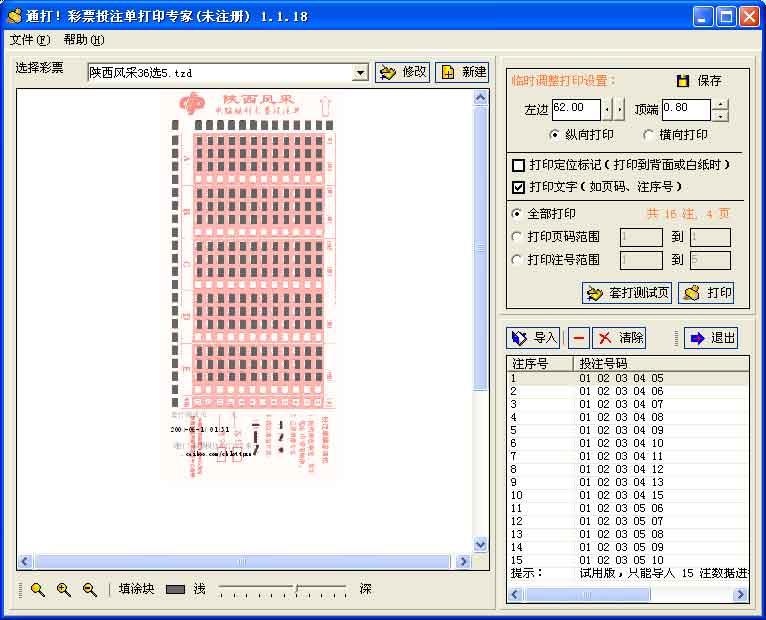
Task: Select the 横向打印 landscape radio button
Action: 649,135
